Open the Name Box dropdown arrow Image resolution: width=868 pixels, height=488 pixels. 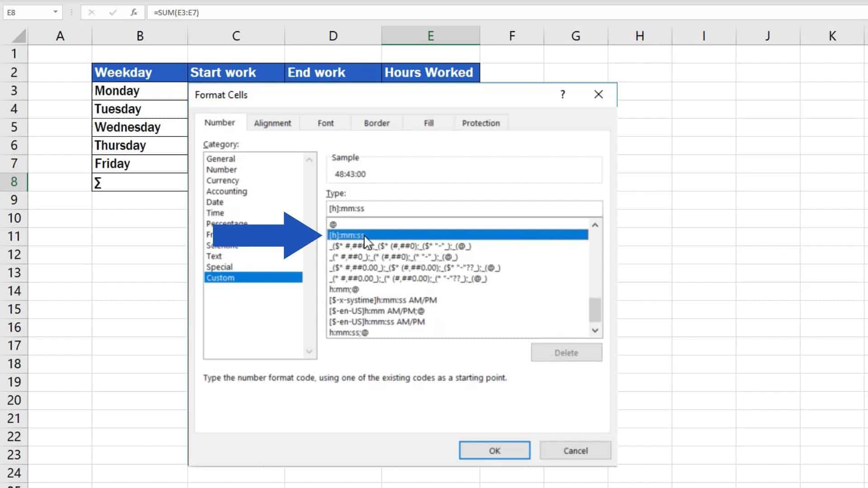56,12
